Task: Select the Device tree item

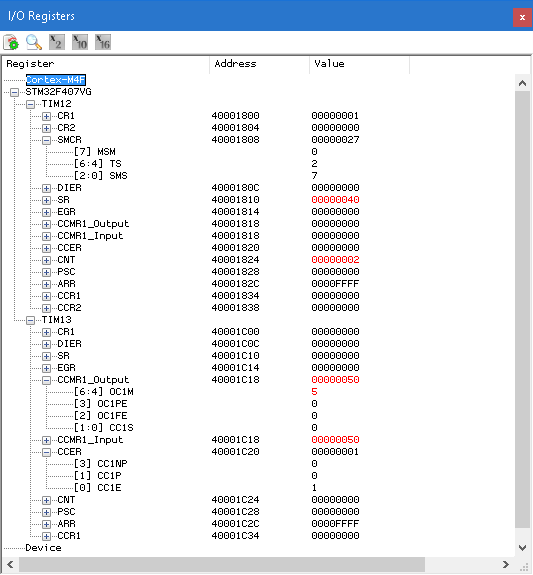Action: pos(43,548)
